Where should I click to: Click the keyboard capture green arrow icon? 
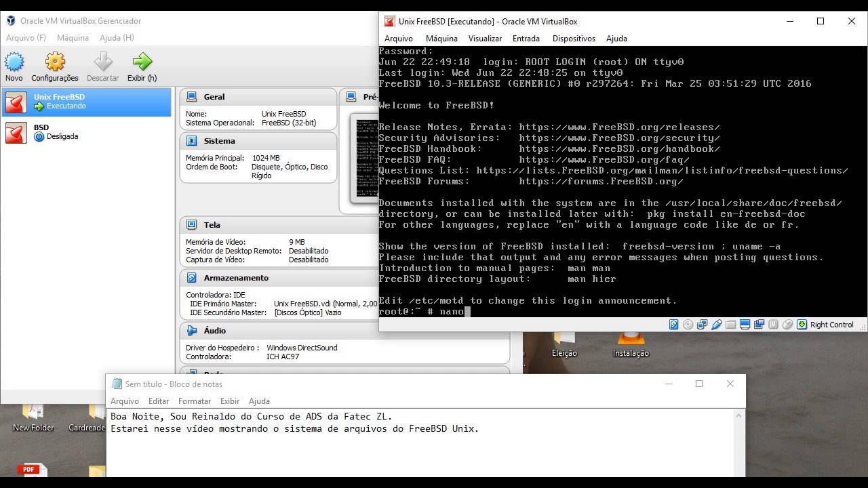point(802,325)
